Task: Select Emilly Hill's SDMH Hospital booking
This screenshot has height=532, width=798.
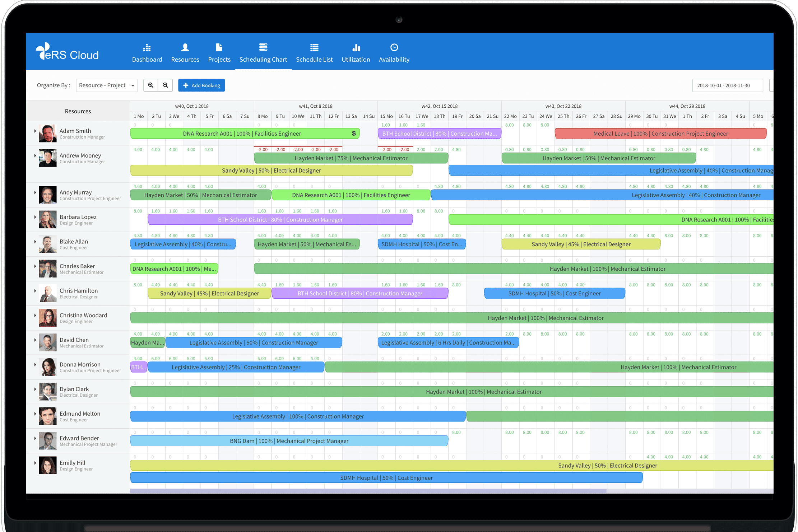Action: (386, 478)
